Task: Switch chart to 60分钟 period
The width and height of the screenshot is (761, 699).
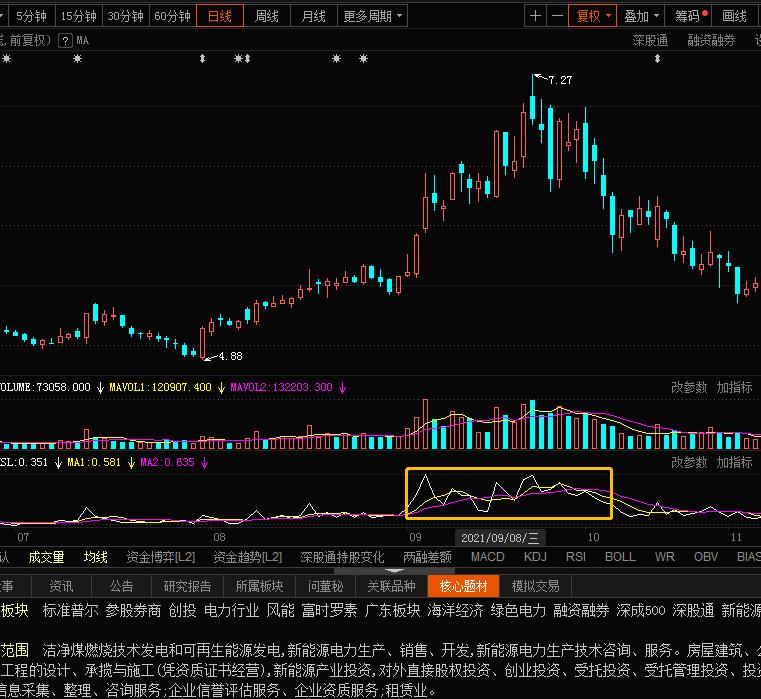Action: (172, 17)
